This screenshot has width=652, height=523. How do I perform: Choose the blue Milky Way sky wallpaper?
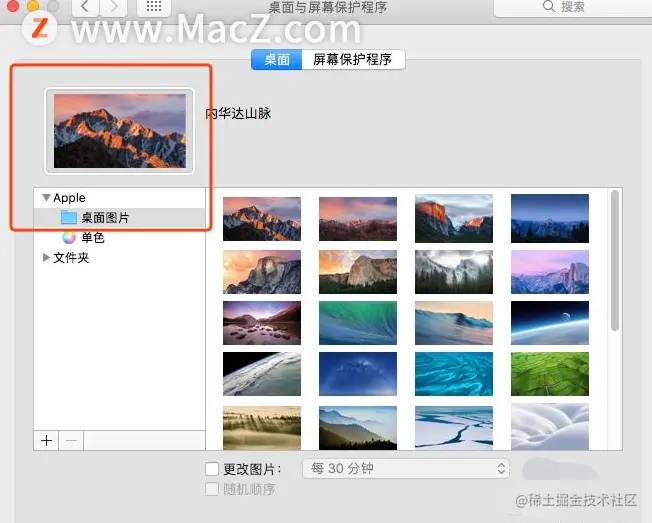pos(358,374)
